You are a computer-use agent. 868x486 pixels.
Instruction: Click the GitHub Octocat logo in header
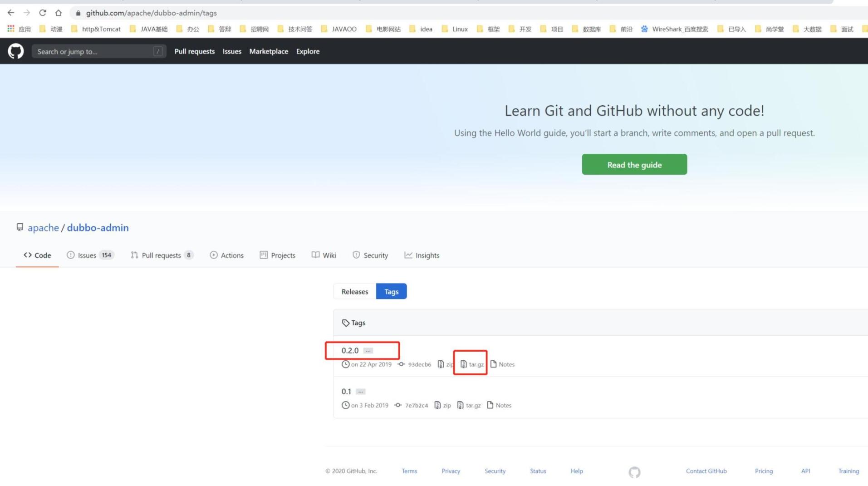pos(16,51)
